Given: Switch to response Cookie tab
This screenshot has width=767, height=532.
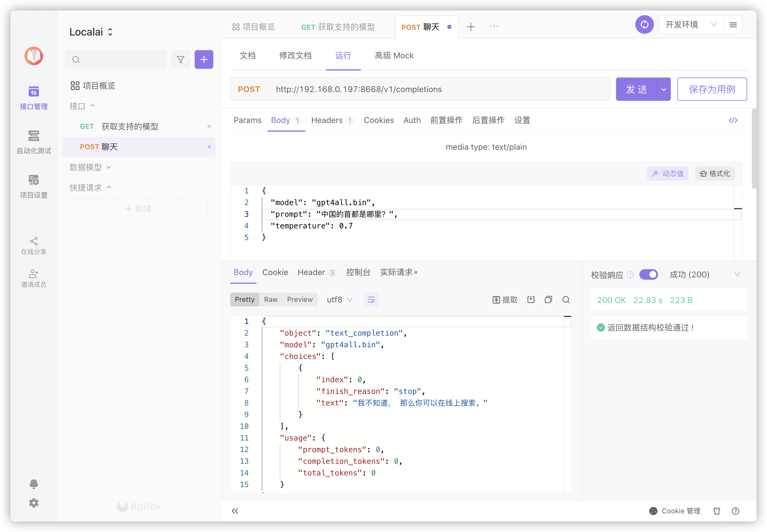Looking at the screenshot, I should (x=275, y=272).
